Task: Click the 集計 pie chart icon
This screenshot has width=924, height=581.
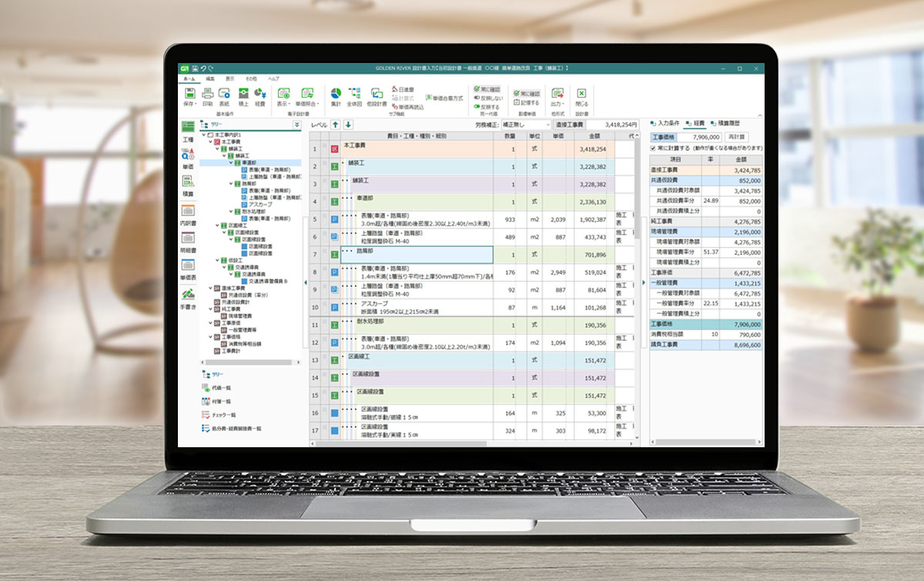Action: coord(336,93)
